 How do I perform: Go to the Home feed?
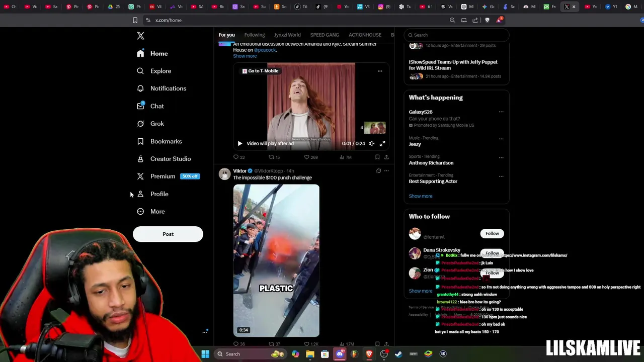click(x=152, y=53)
